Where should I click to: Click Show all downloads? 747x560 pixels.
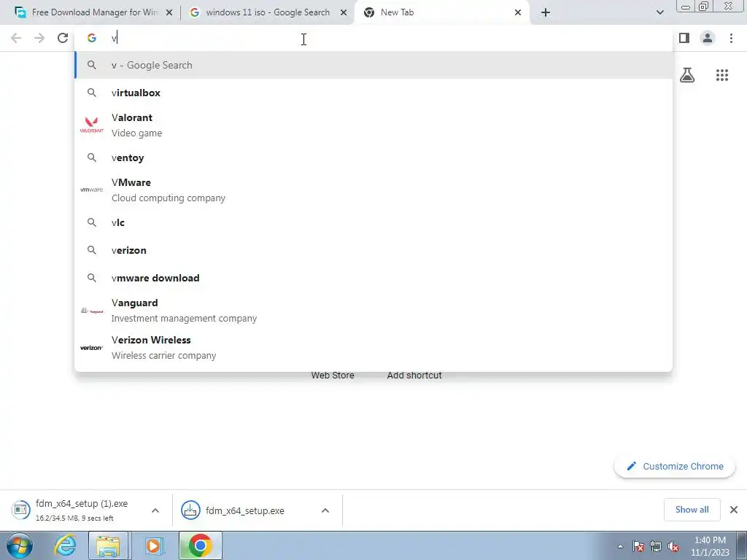click(692, 510)
